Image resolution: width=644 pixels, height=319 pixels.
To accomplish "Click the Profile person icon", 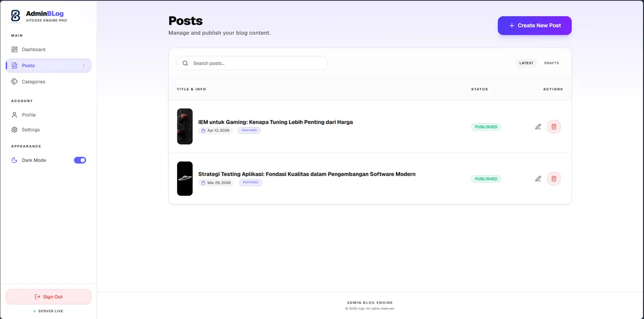I will point(15,115).
